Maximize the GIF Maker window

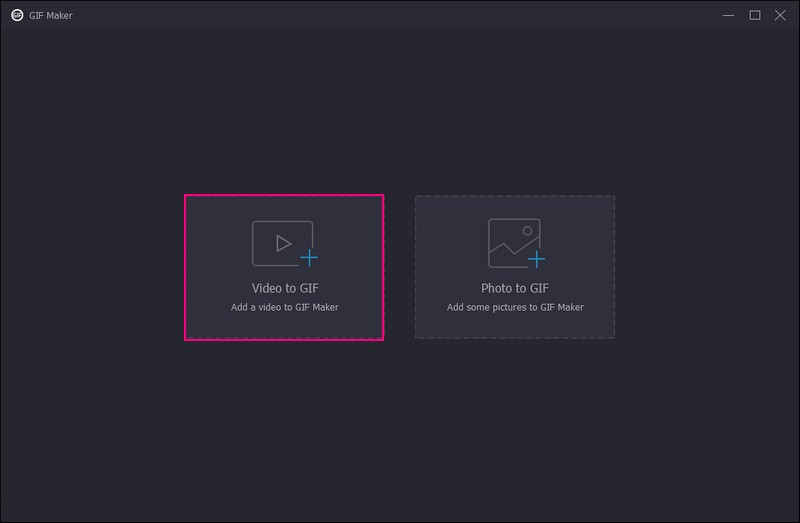pos(755,15)
